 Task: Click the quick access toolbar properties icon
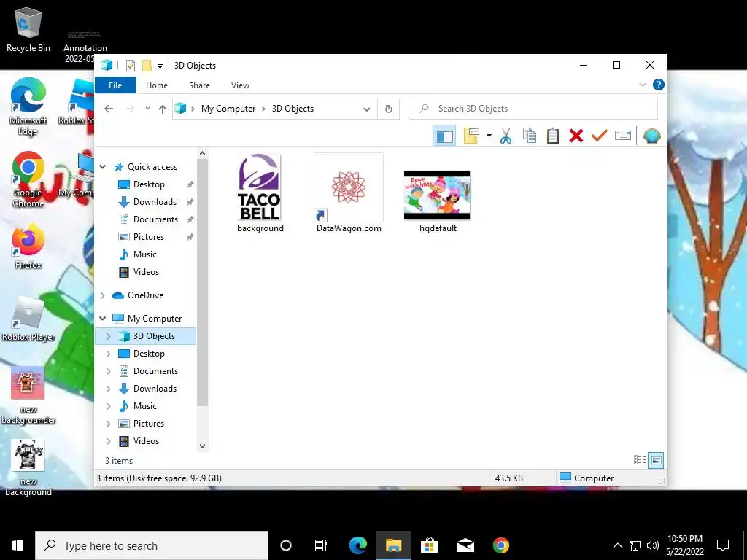(131, 66)
